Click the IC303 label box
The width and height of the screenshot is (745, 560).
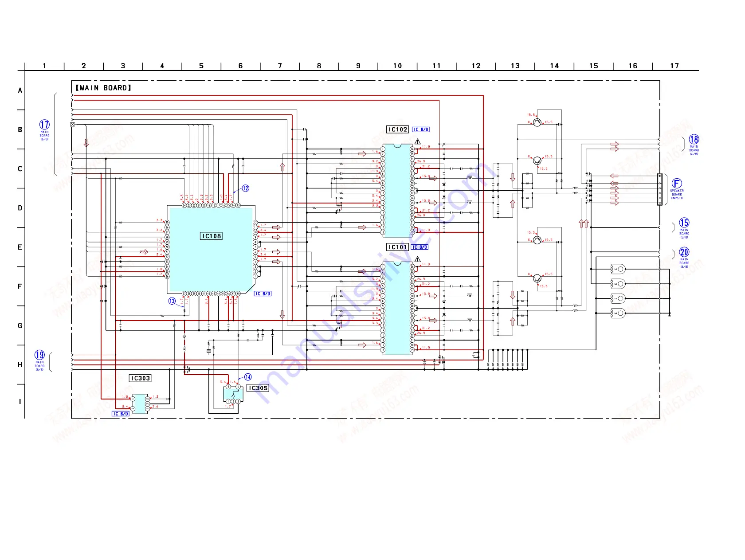click(140, 378)
